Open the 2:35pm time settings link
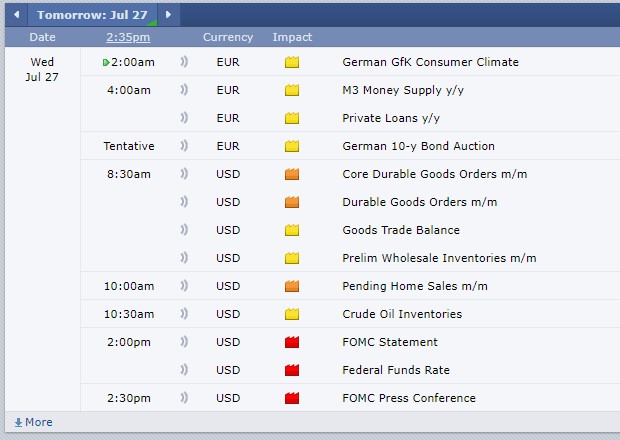The width and height of the screenshot is (620, 440). 128,37
